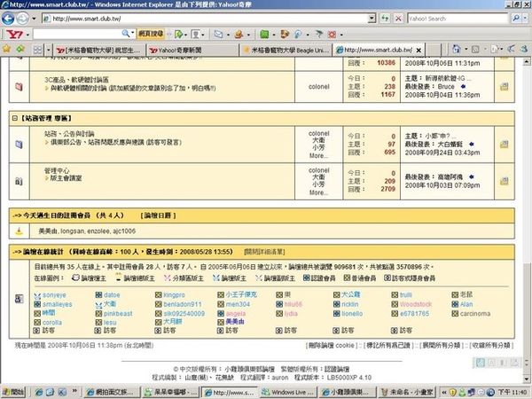
Task: Open 網拍面交族 taskbar window
Action: tap(112, 392)
